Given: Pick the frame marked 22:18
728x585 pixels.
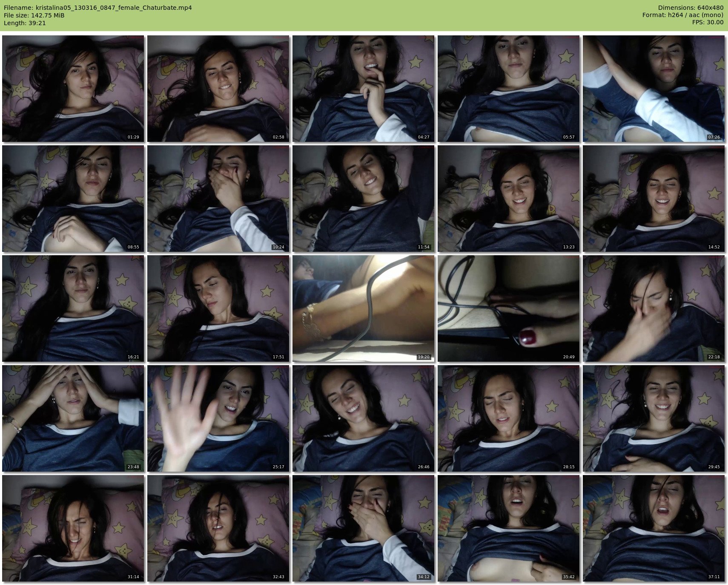Looking at the screenshot, I should pyautogui.click(x=653, y=308).
